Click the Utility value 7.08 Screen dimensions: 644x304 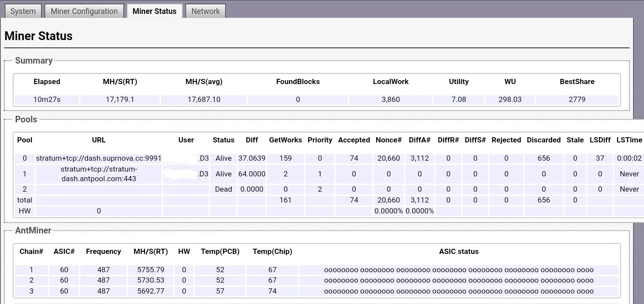[459, 100]
